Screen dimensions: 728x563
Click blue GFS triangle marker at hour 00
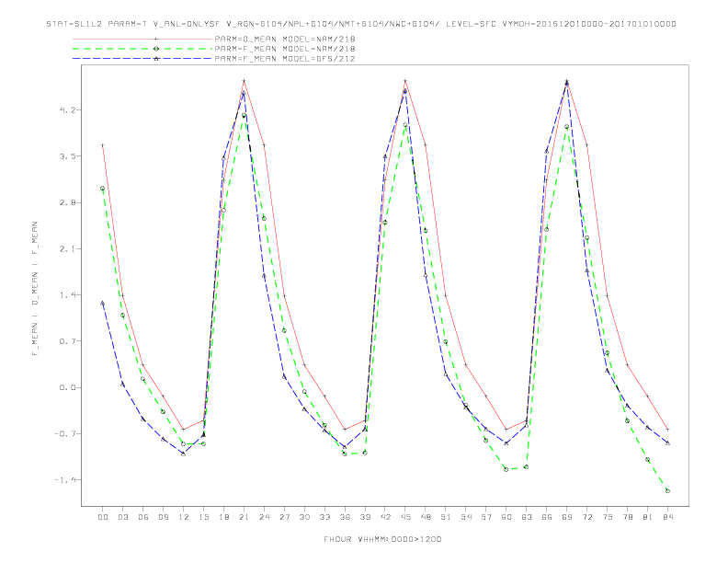point(103,303)
